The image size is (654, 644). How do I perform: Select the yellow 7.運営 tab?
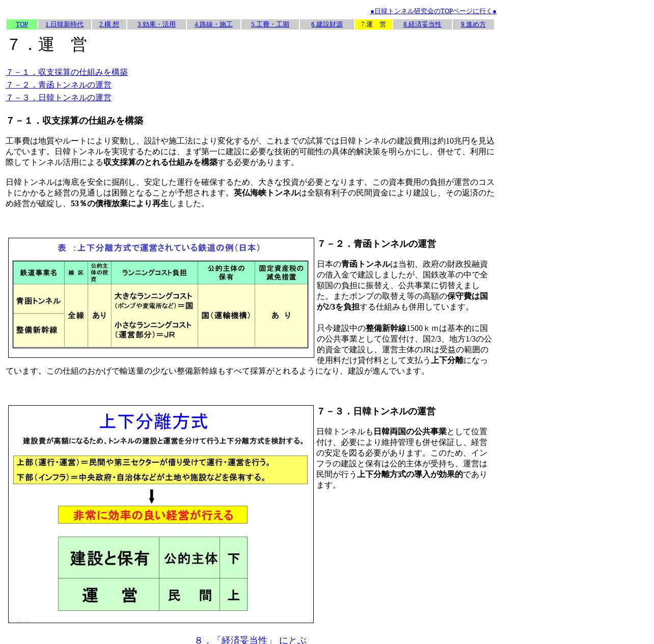coord(373,24)
